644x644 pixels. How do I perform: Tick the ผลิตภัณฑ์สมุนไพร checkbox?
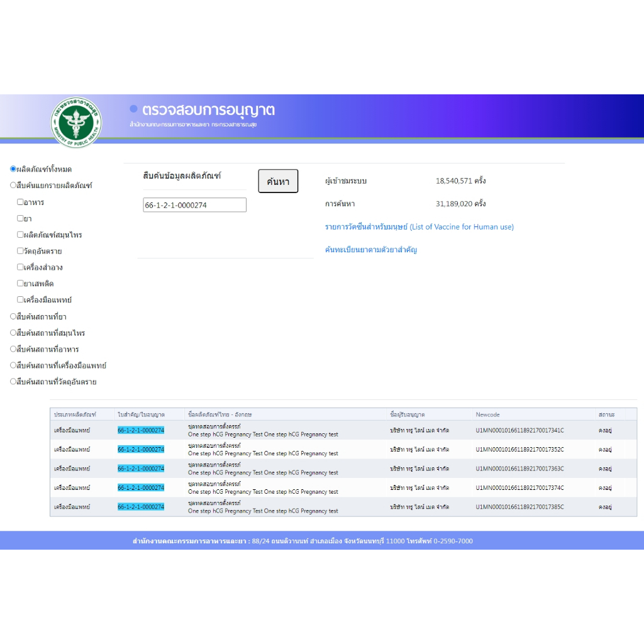tap(20, 235)
